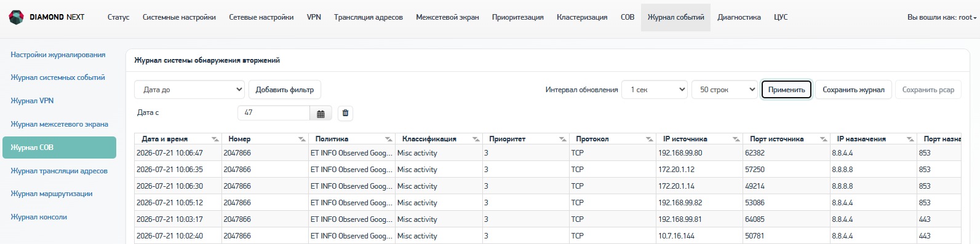Open the calendar date picker icon
Image resolution: width=980 pixels, height=244 pixels.
point(321,113)
